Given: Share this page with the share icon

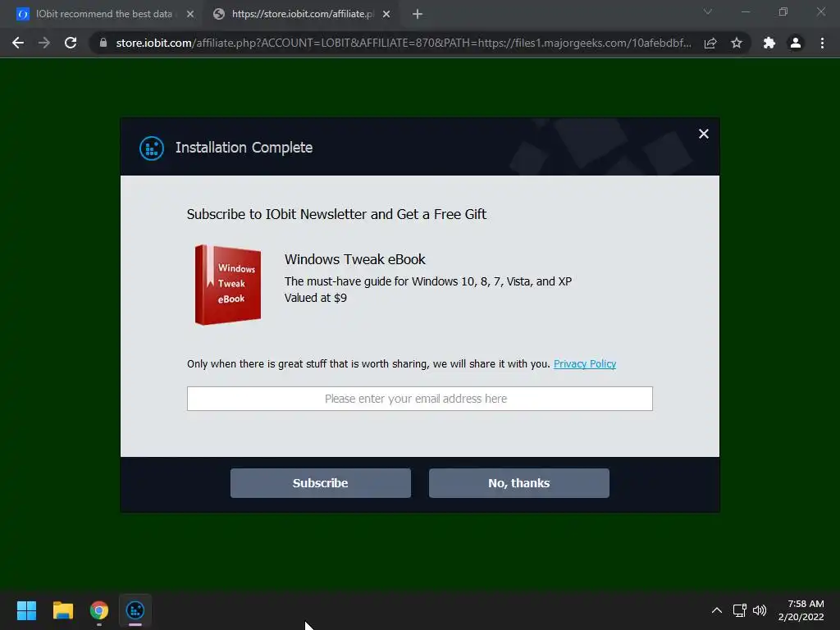Looking at the screenshot, I should (710, 43).
